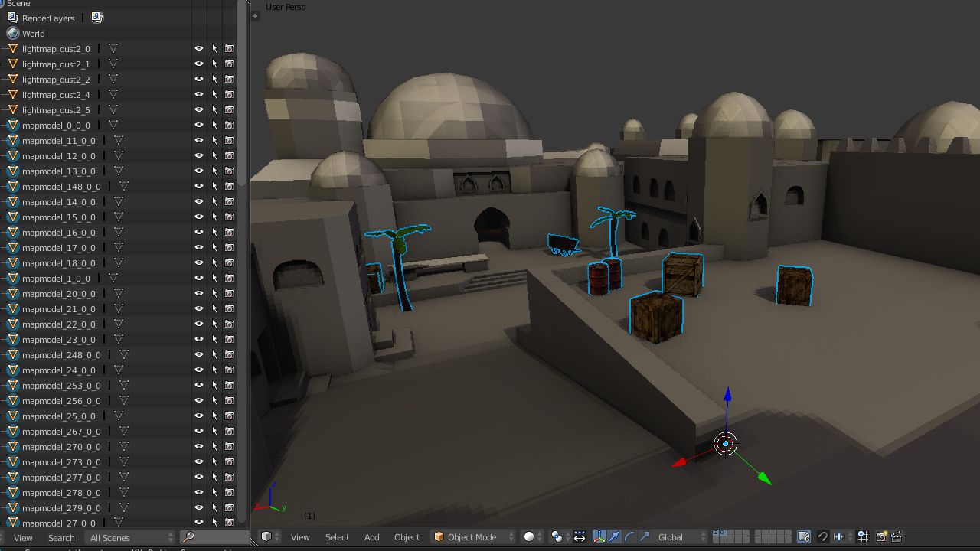Viewport: 980px width, 551px height.
Task: Hide lightmap_dust2_0 using its eye icon
Action: (x=199, y=48)
